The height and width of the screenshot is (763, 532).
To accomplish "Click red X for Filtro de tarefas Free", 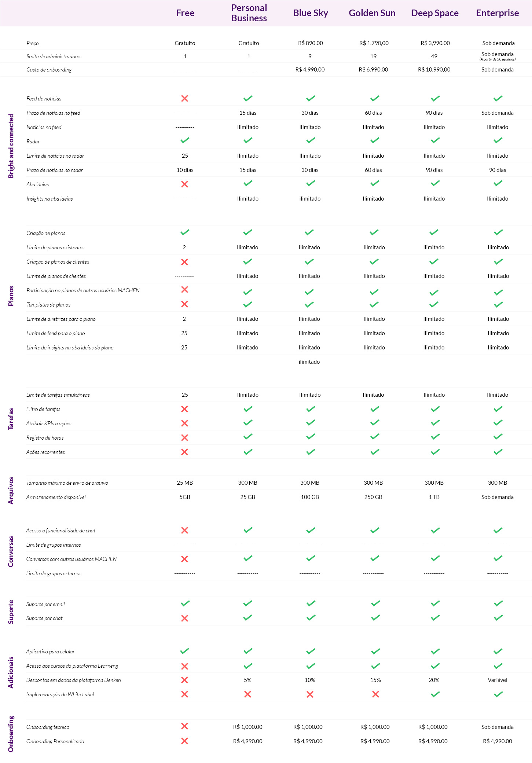I will coord(185,409).
